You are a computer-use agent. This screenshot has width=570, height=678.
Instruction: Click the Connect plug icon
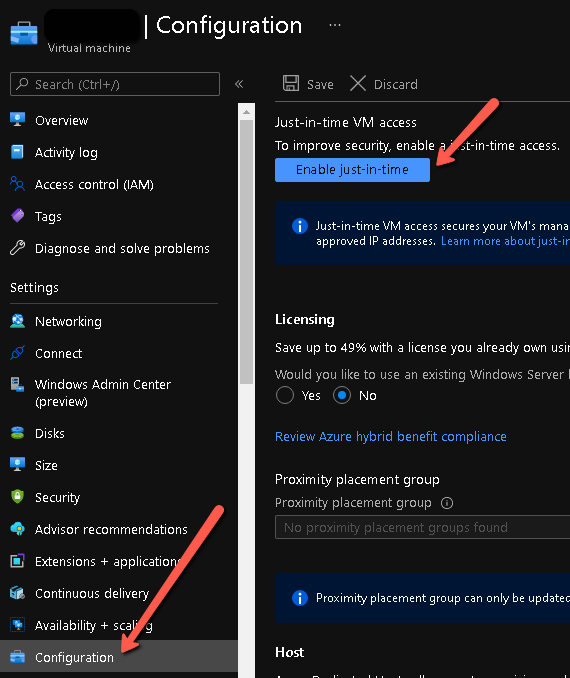pos(17,353)
